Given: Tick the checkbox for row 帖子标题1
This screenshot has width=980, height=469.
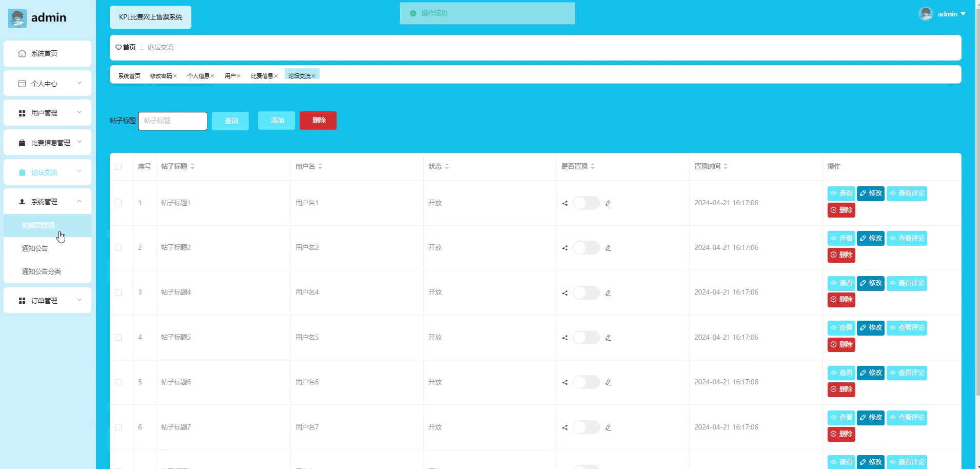Looking at the screenshot, I should click(119, 203).
